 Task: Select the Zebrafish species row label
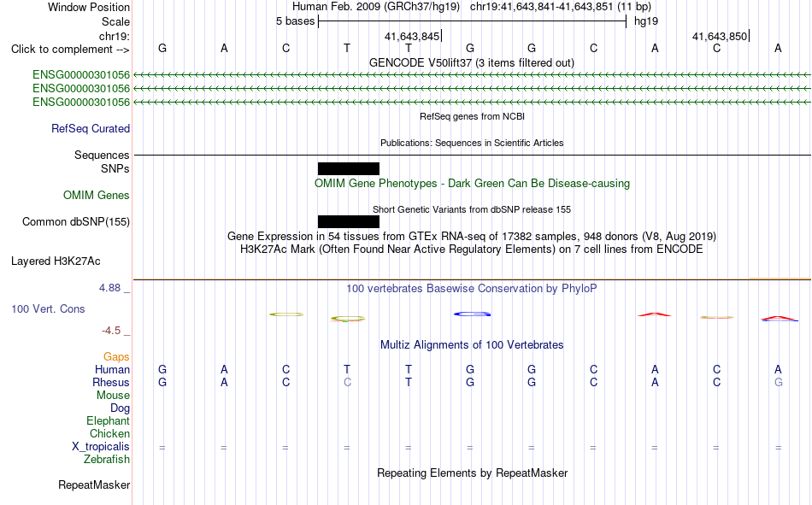[107, 460]
